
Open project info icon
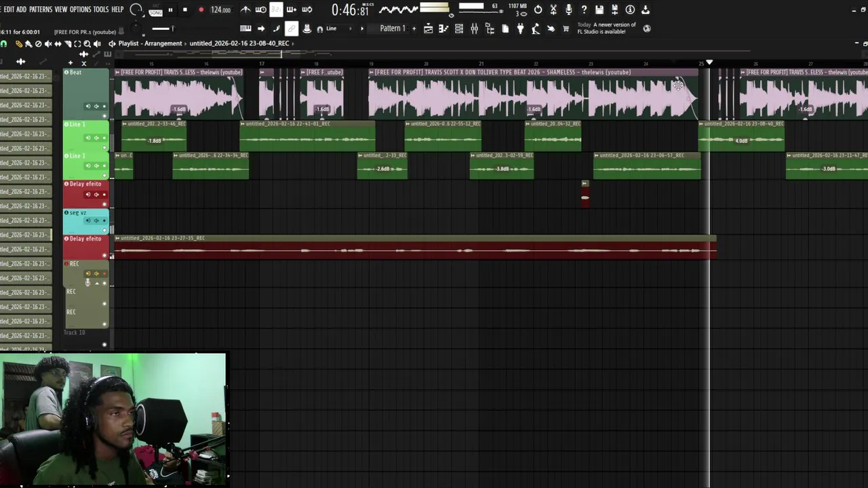(630, 9)
